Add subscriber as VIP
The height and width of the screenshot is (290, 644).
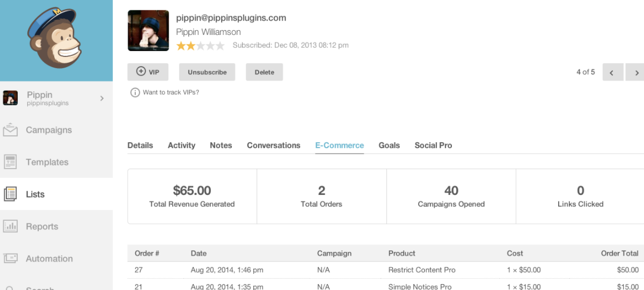pos(148,72)
